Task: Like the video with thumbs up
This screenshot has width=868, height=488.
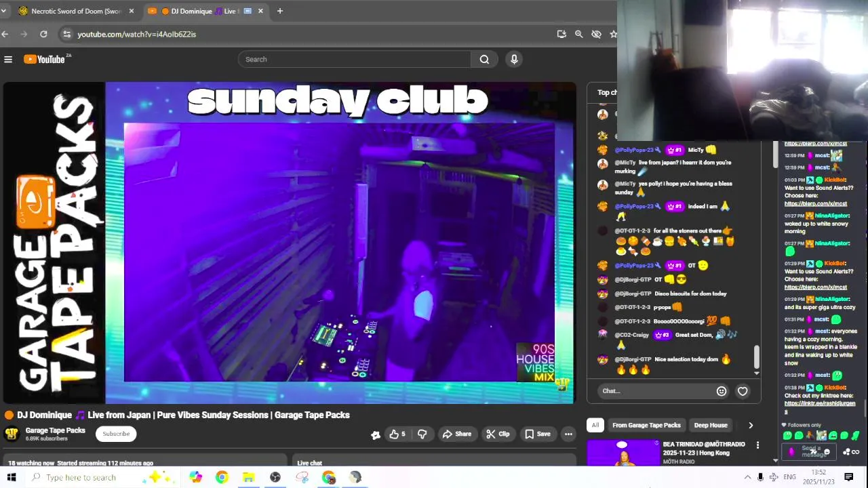Action: click(x=397, y=434)
